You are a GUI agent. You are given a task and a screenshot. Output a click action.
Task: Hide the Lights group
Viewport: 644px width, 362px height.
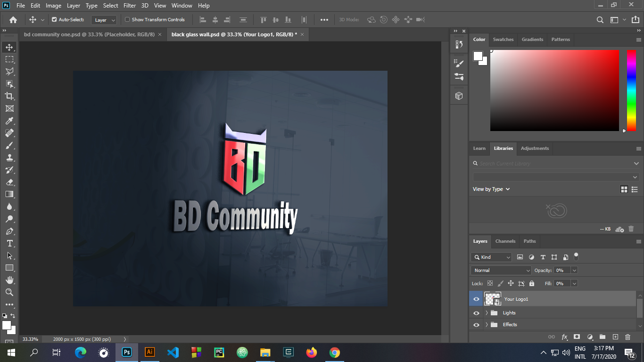coord(476,313)
